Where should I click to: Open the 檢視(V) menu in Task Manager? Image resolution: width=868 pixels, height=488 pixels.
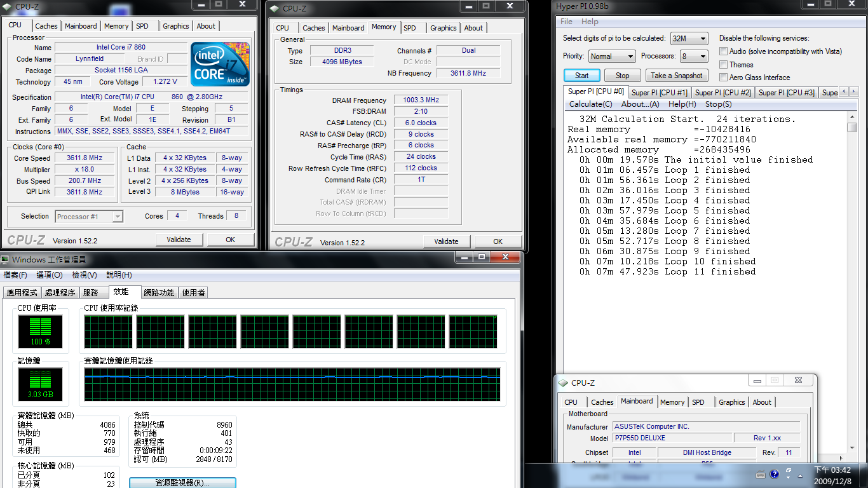tap(85, 275)
